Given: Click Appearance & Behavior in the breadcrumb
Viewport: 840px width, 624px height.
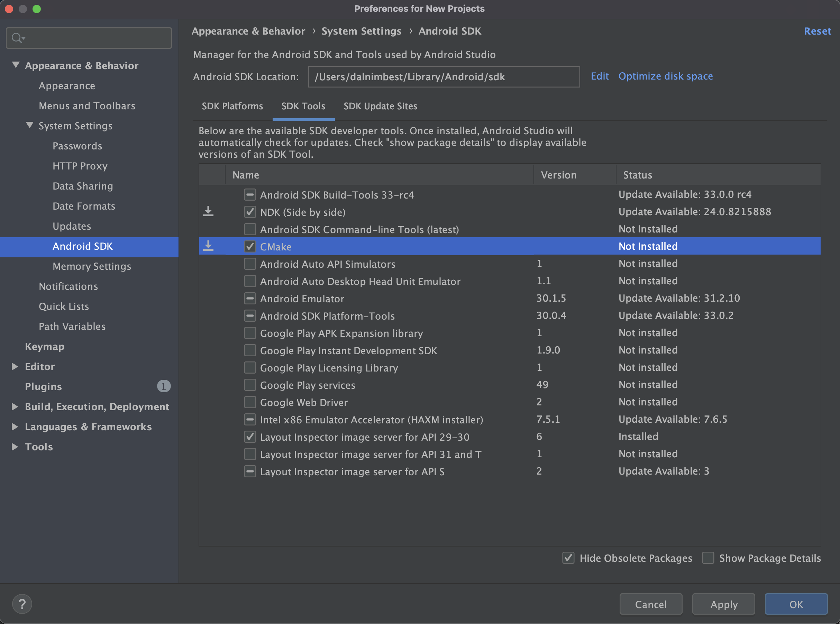Looking at the screenshot, I should pyautogui.click(x=248, y=31).
